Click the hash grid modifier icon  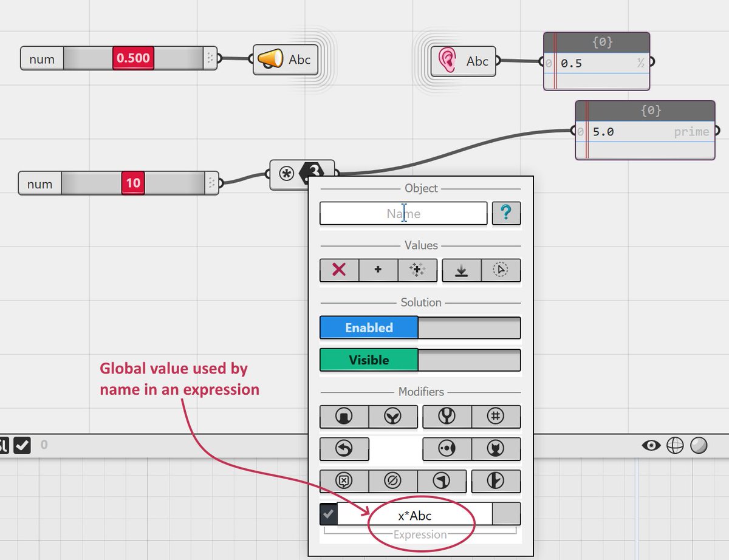point(496,416)
